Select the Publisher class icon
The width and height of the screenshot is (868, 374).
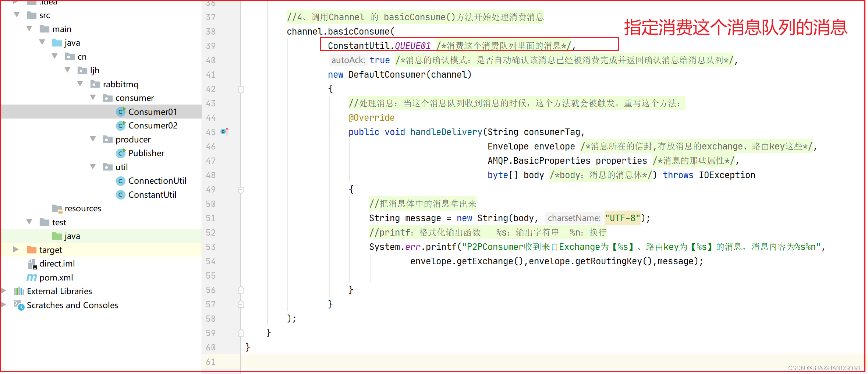tap(121, 153)
